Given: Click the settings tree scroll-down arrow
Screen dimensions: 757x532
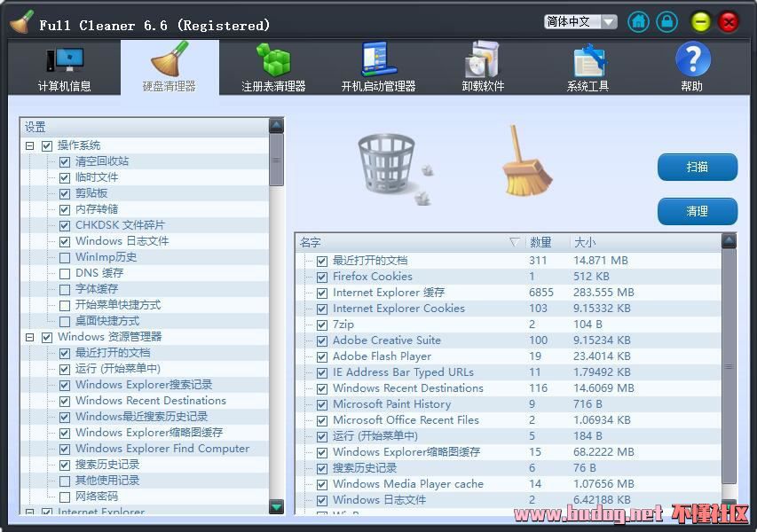Looking at the screenshot, I should click(x=276, y=507).
